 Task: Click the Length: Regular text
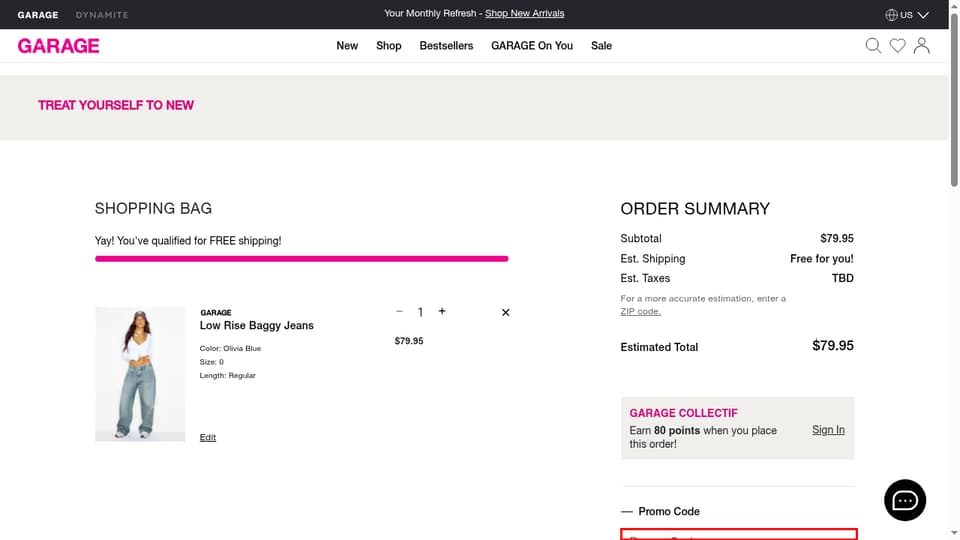[228, 375]
